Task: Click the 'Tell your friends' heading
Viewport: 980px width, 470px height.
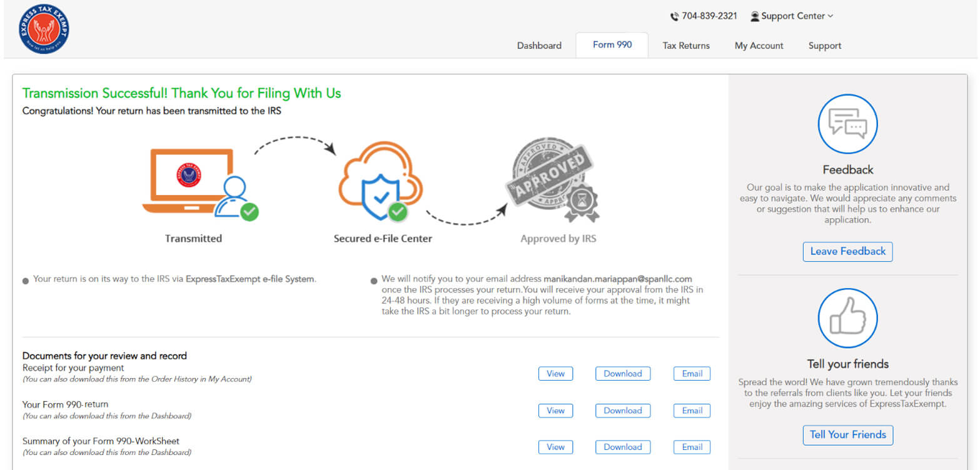Action: tap(847, 364)
